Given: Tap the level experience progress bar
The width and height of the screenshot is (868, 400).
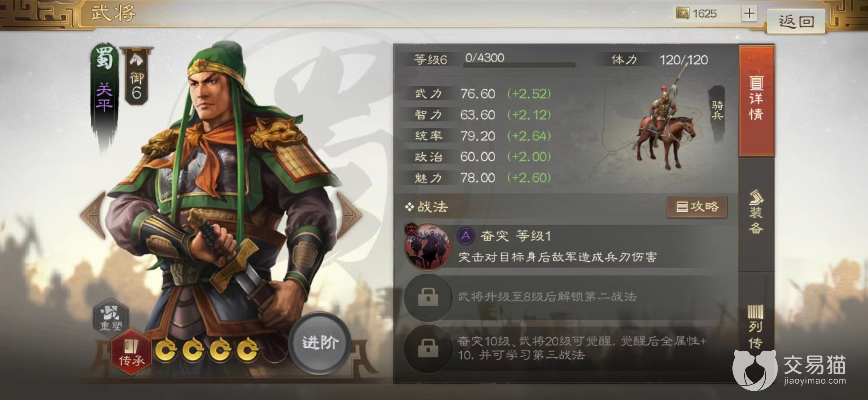Looking at the screenshot, I should tap(519, 65).
